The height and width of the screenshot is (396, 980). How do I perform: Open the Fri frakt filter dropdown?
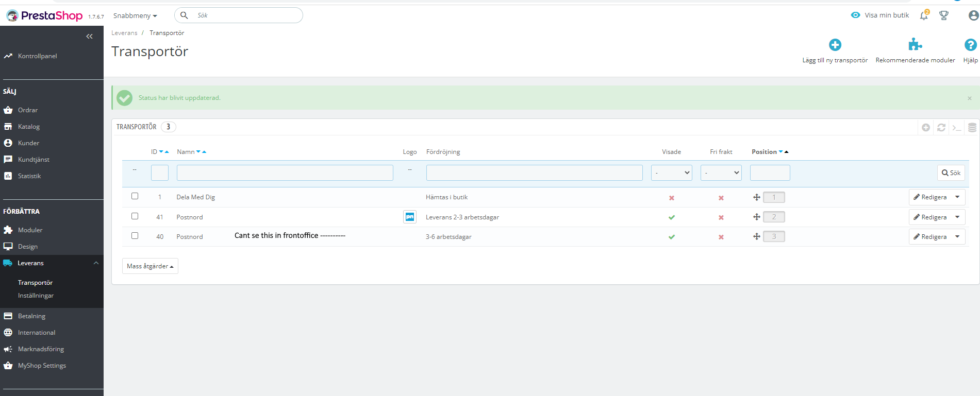click(721, 173)
